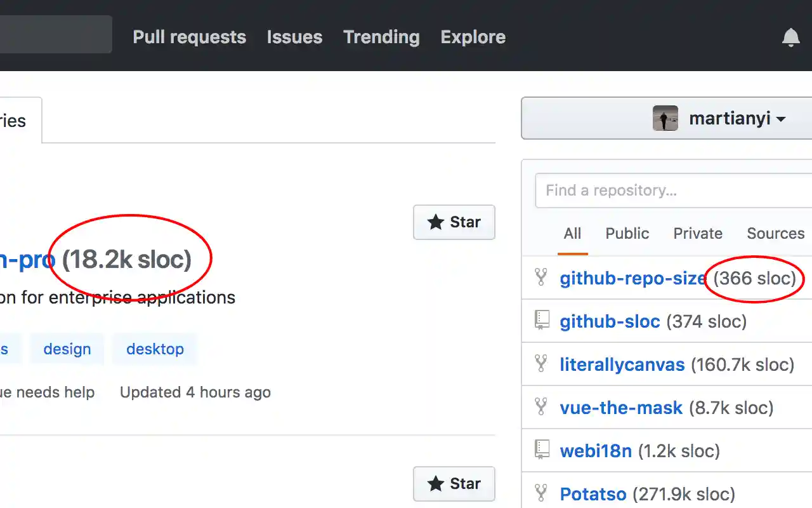Click fork icon beside github-repo-size
This screenshot has height=508, width=812.
tap(541, 277)
